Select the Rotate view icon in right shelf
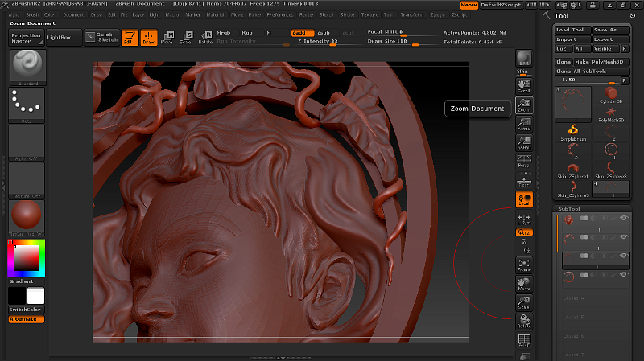Image resolution: width=644 pixels, height=361 pixels. tap(524, 322)
